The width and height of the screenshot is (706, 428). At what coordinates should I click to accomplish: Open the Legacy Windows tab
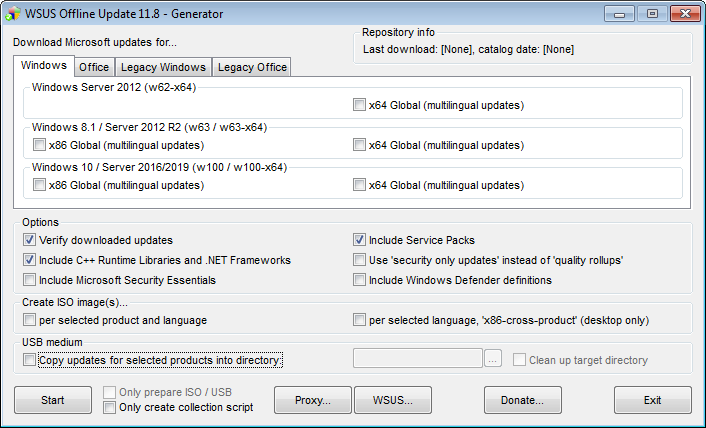(x=163, y=67)
